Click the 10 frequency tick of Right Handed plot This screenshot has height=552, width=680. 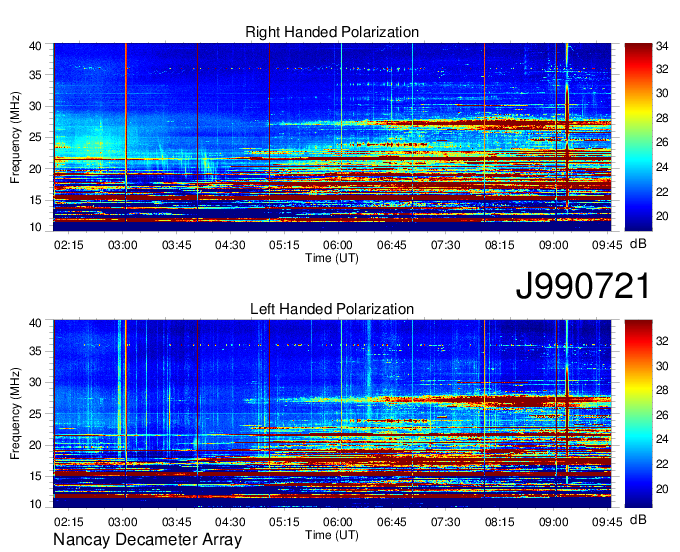pos(36,227)
